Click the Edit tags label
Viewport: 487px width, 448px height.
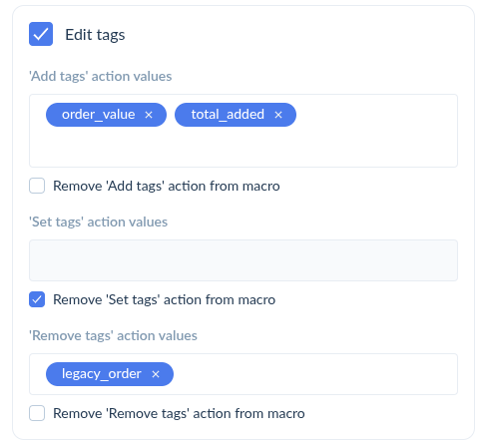[95, 35]
